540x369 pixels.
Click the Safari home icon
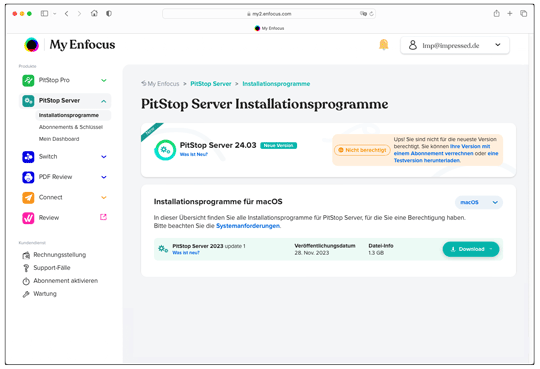(x=94, y=13)
